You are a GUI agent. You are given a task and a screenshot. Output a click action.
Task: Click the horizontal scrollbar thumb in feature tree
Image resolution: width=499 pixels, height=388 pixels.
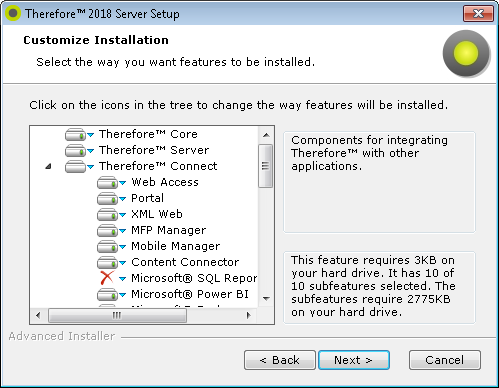click(117, 315)
